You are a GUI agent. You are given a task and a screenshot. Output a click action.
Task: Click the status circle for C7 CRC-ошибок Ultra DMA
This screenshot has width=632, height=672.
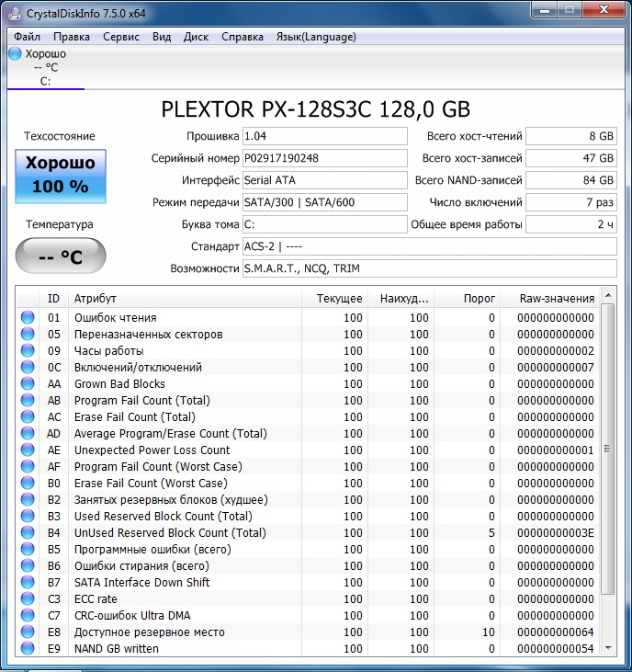point(28,615)
